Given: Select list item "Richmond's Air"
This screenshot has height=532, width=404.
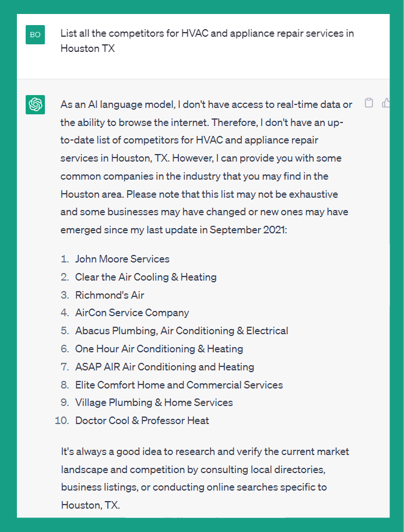Looking at the screenshot, I should click(x=110, y=295).
